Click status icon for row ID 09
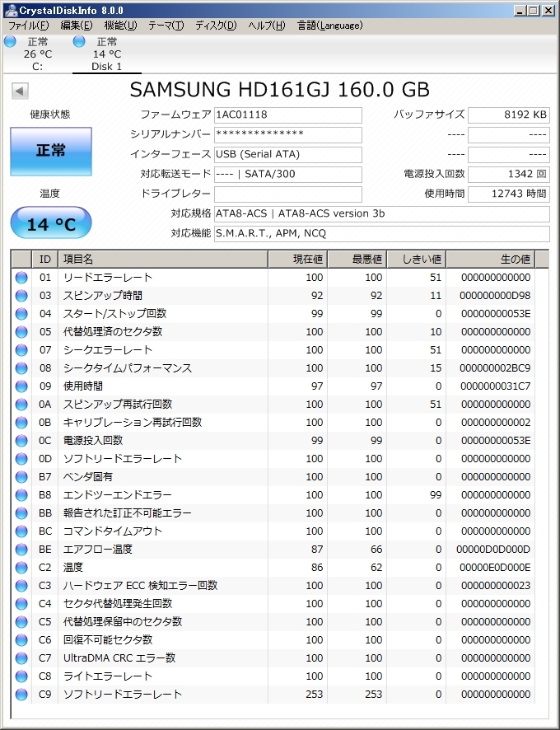560x730 pixels. tap(21, 386)
